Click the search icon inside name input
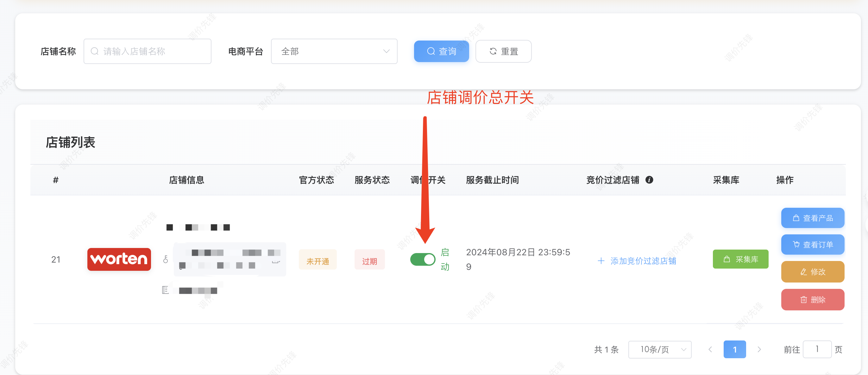This screenshot has height=375, width=868. [x=95, y=51]
